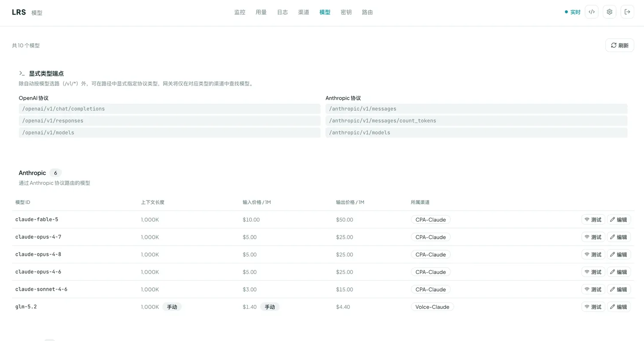Click the logout arrow icon
Image resolution: width=644 pixels, height=341 pixels.
click(x=627, y=12)
